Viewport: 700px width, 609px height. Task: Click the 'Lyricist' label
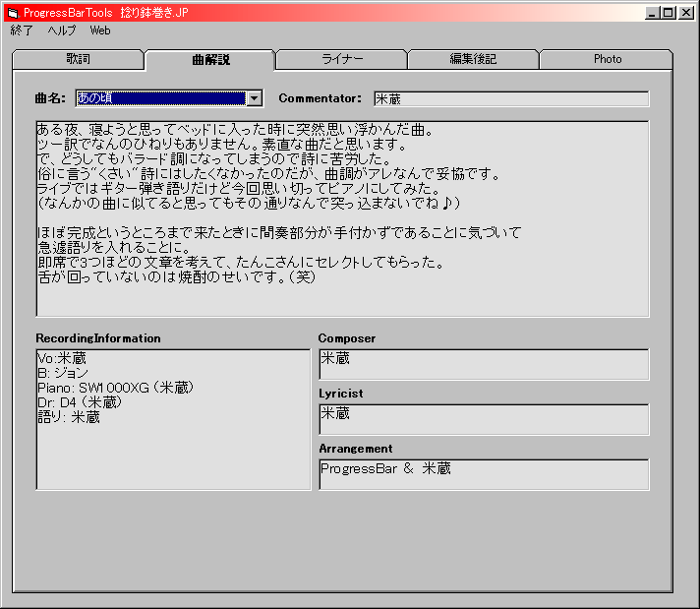coord(340,394)
